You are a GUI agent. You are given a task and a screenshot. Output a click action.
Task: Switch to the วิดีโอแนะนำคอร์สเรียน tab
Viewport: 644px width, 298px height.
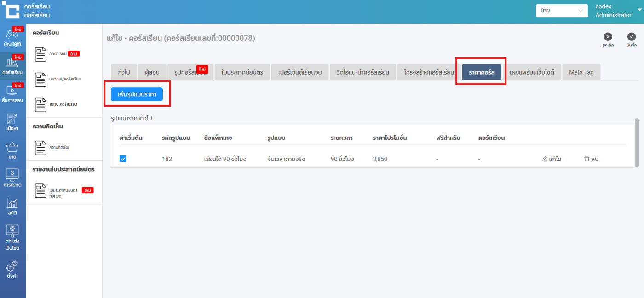pos(362,73)
